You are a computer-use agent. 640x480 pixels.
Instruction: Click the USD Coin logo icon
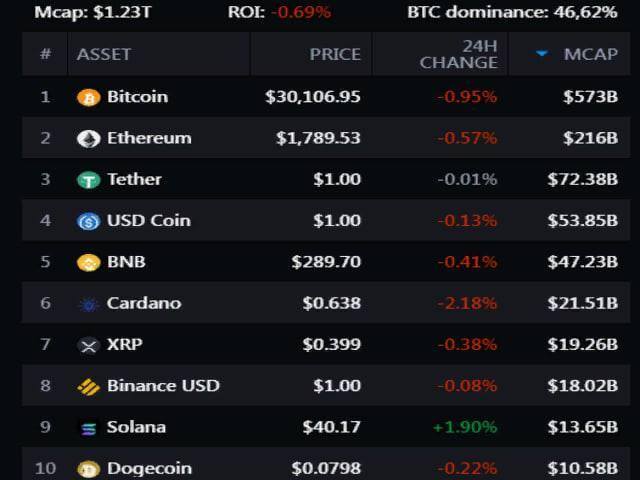pos(89,221)
